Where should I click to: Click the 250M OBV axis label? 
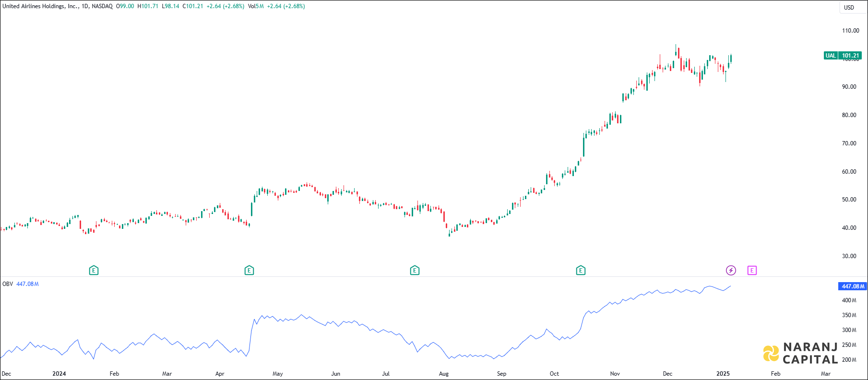(849, 345)
